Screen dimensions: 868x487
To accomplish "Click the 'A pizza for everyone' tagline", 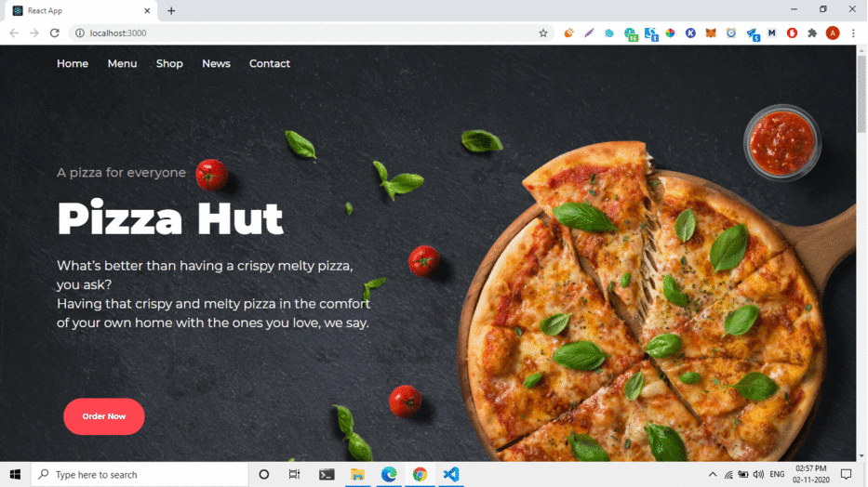I will pos(121,173).
